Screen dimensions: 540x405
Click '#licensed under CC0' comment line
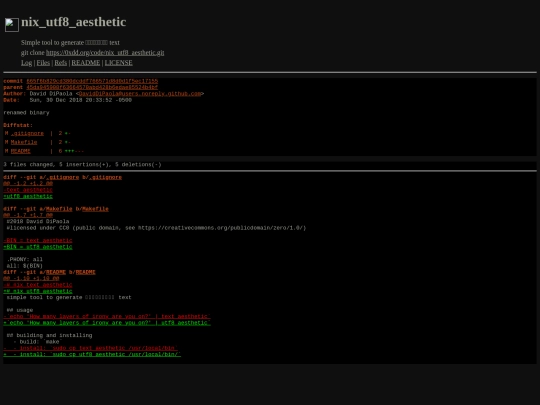tap(156, 228)
